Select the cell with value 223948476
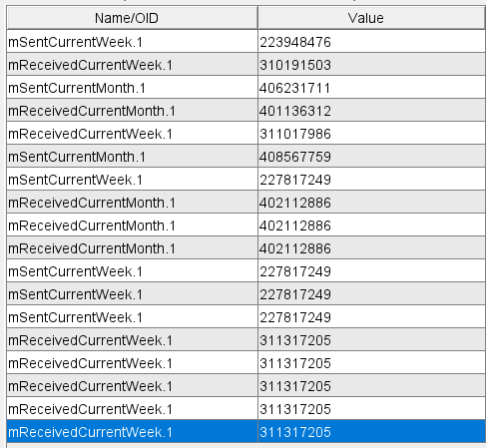Screen dimensions: 486x448 click(371, 42)
